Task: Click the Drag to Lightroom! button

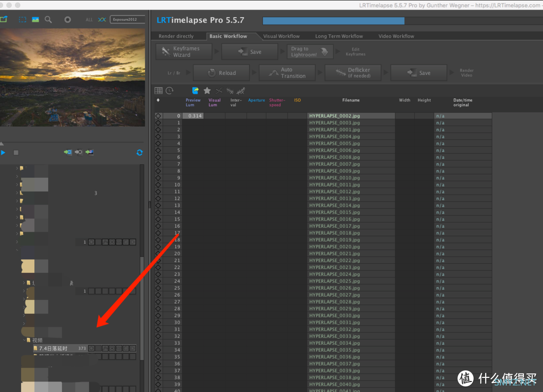Action: [310, 52]
